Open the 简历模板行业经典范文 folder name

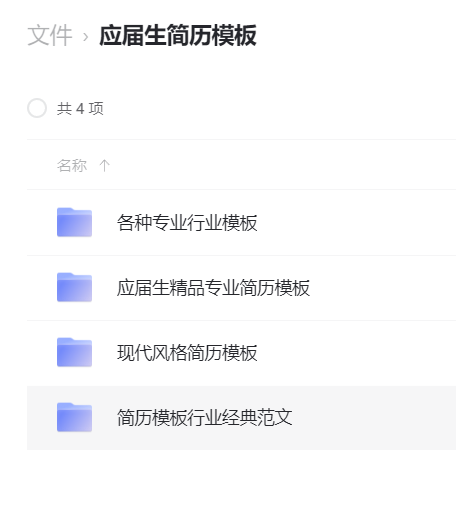point(205,418)
